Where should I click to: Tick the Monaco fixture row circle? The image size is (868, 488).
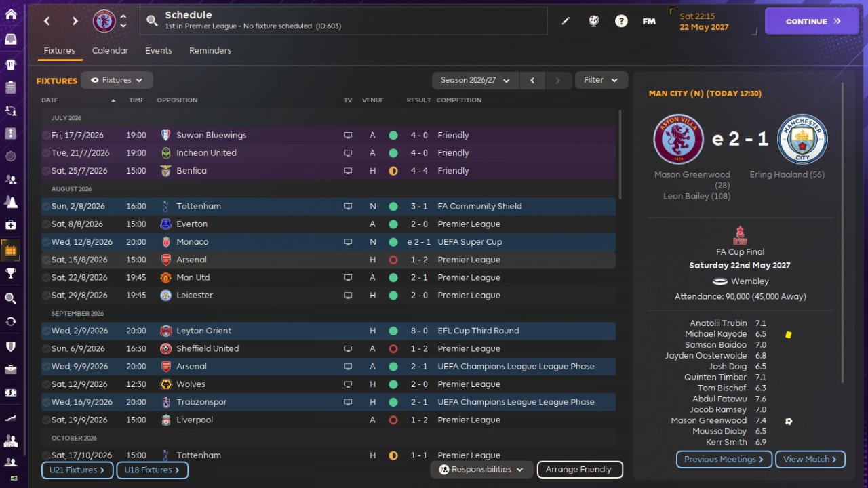click(x=46, y=242)
